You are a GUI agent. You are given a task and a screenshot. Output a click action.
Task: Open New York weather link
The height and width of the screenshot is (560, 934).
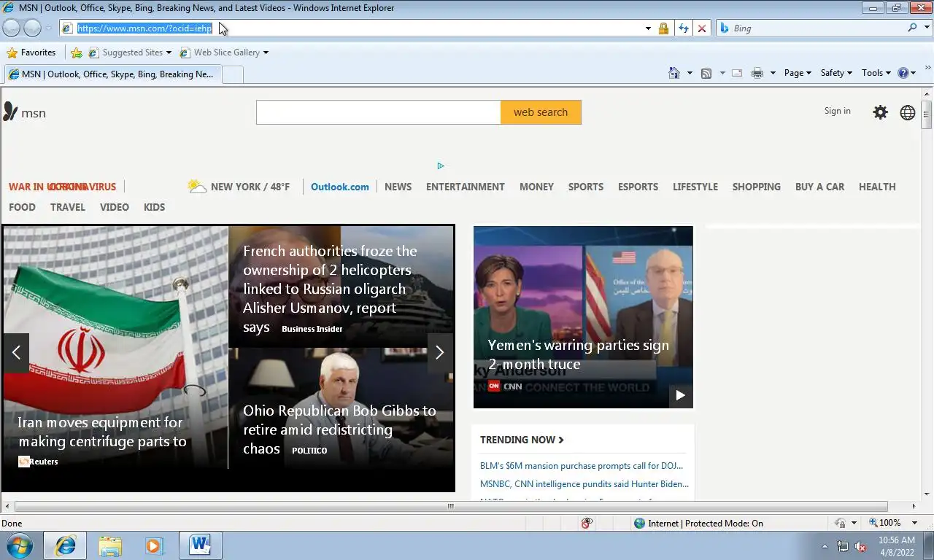click(239, 187)
